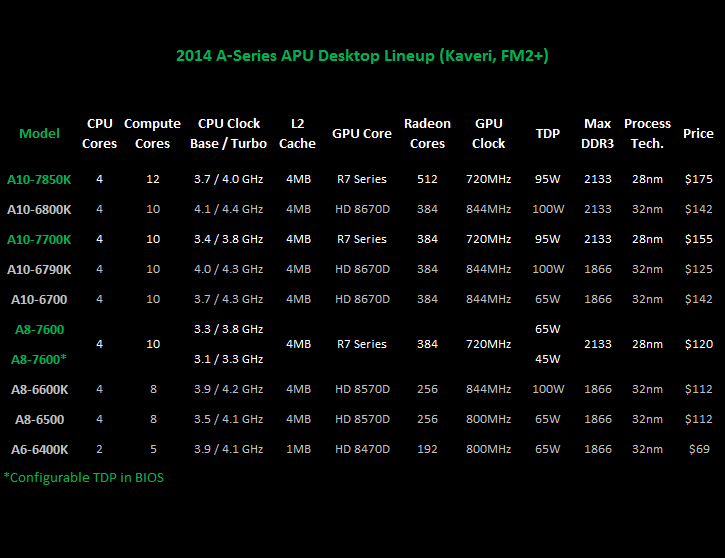Select the 512 Radeon cores value
725x558 pixels.
pyautogui.click(x=427, y=180)
